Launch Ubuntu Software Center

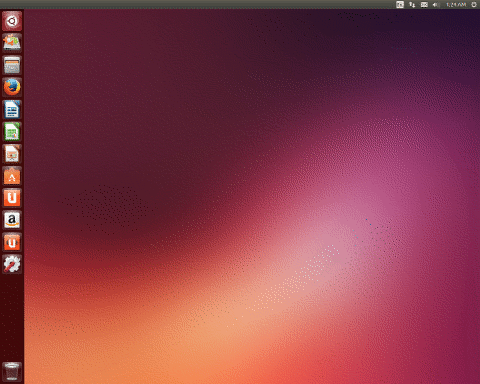12,176
